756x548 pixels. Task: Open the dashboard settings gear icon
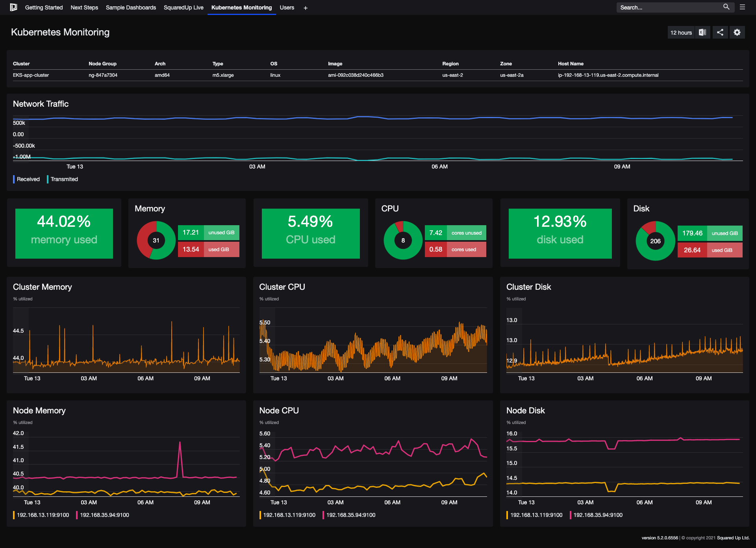click(x=737, y=32)
